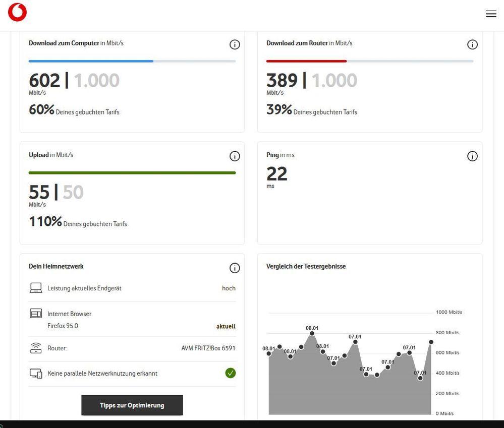Open info for Download zum Router
The width and height of the screenshot is (504, 428).
point(472,44)
